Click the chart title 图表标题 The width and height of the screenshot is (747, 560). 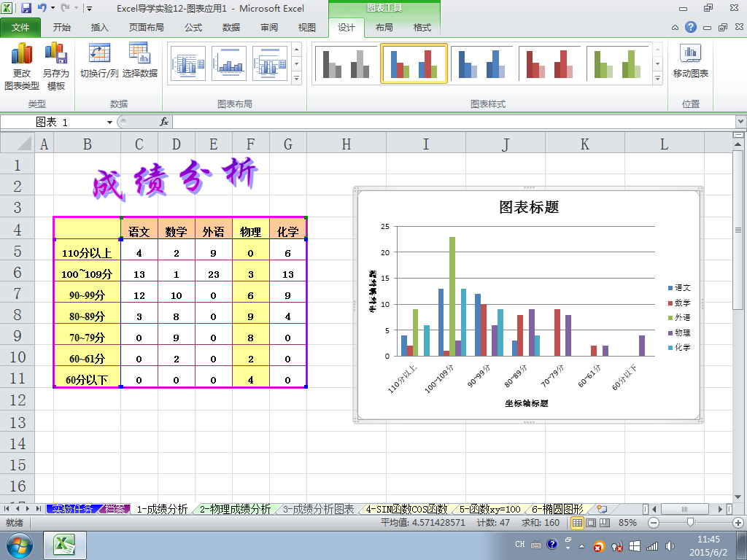coord(529,207)
